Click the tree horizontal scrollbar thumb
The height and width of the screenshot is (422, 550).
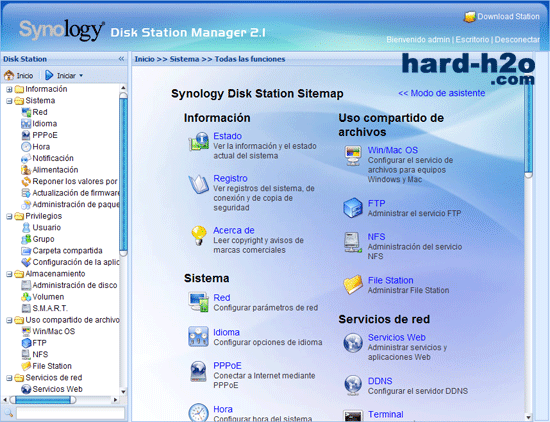[x=43, y=400]
